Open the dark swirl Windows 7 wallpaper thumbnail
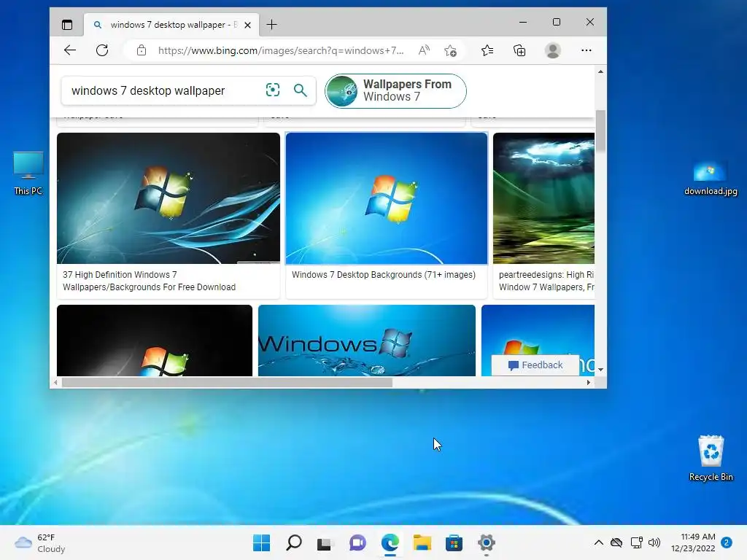Viewport: 747px width, 560px height. tap(169, 198)
